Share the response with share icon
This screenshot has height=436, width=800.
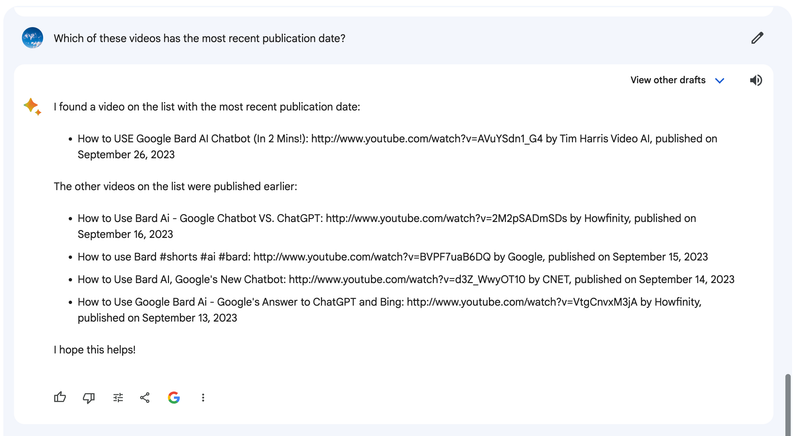pos(145,397)
